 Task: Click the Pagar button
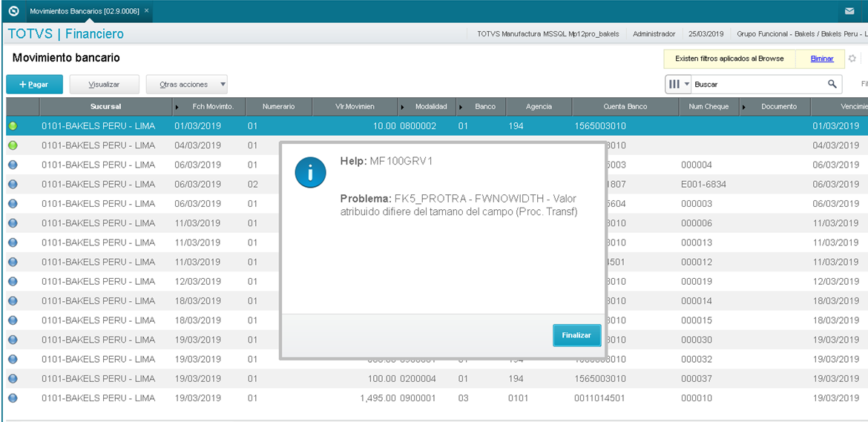tap(34, 85)
